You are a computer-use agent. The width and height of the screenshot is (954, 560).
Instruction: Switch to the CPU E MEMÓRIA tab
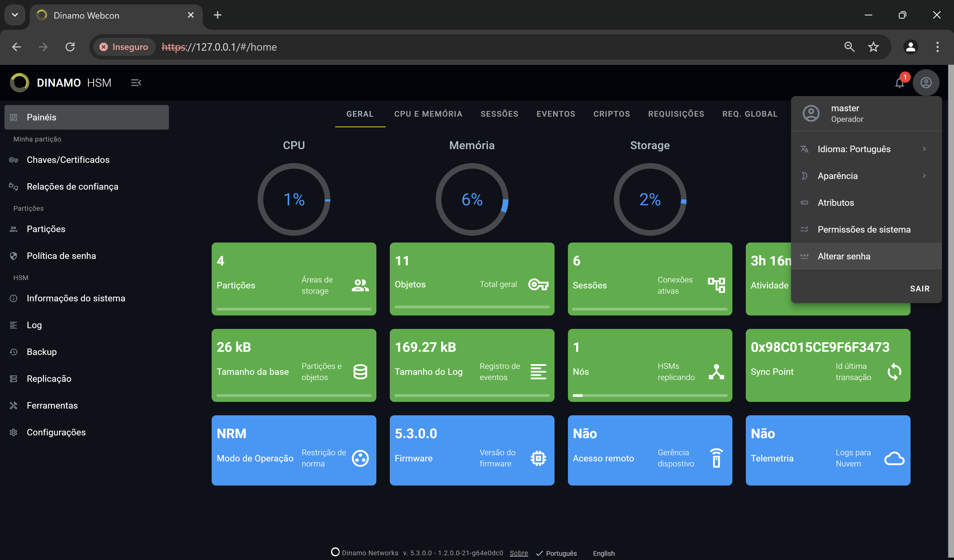click(428, 114)
